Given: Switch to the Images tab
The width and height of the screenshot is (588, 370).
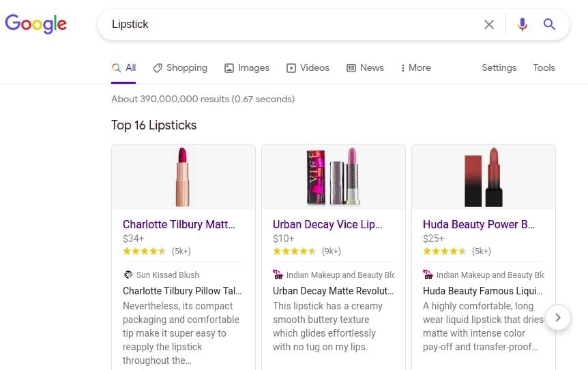Looking at the screenshot, I should click(247, 67).
